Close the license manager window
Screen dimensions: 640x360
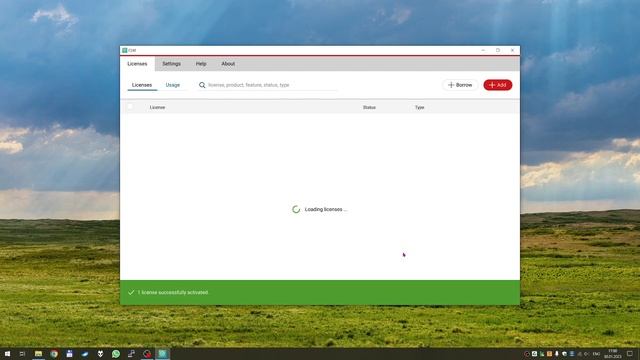coord(513,50)
